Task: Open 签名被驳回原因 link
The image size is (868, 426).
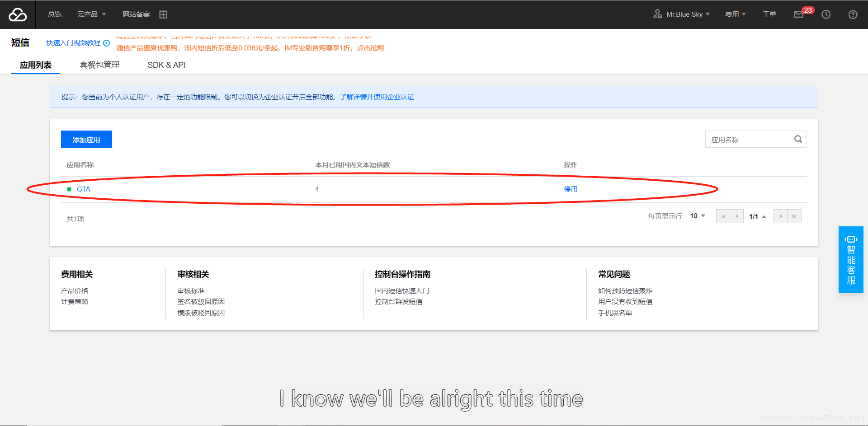Action: coord(201,302)
